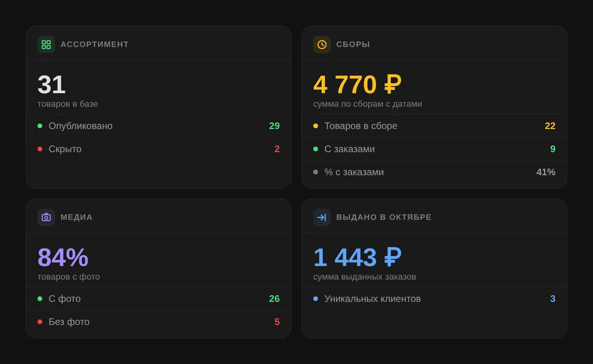Click the 'товаров с фото' caption
The width and height of the screenshot is (593, 364).
(69, 277)
